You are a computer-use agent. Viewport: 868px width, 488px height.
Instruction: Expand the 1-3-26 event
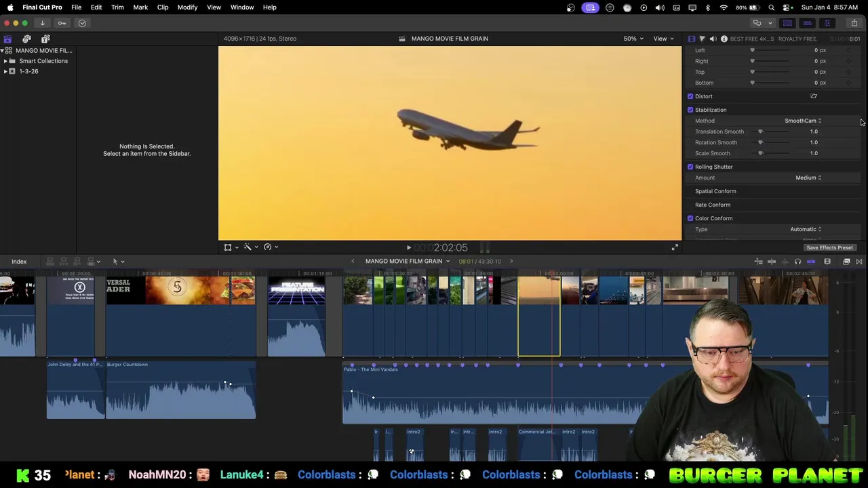click(x=5, y=71)
